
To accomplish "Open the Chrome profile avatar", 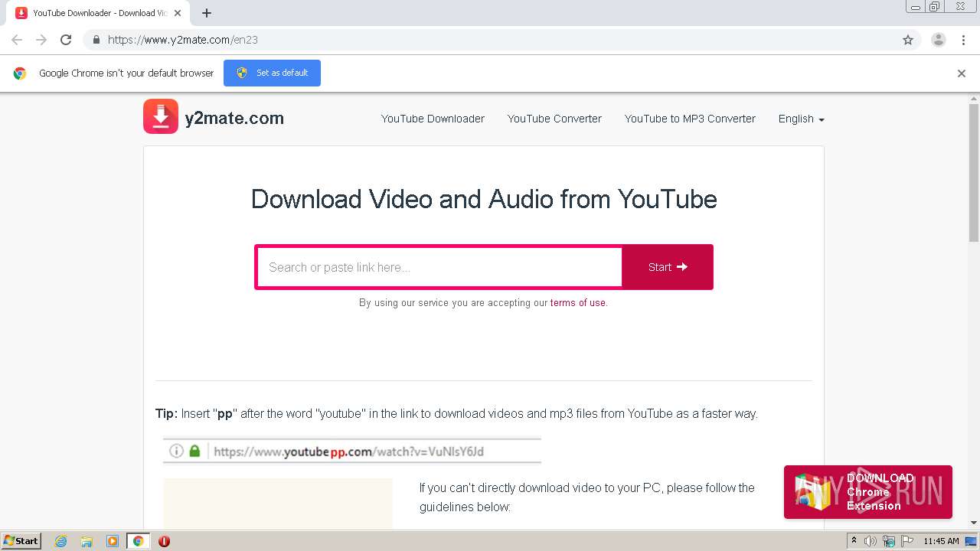I will tap(939, 40).
